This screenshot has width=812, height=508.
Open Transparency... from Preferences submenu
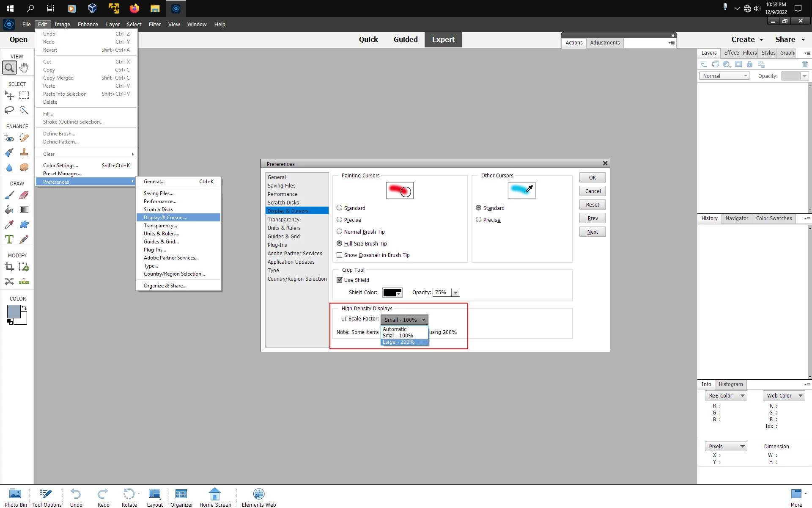click(x=160, y=226)
